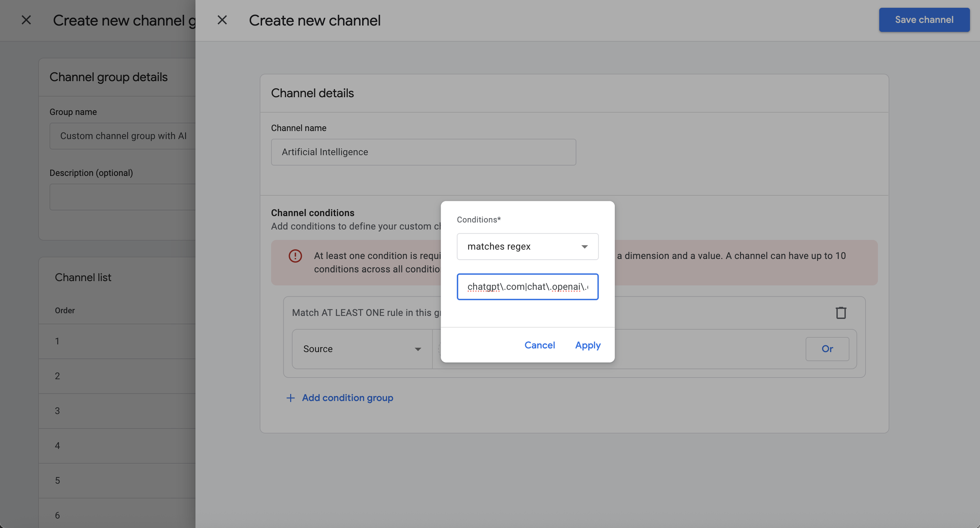
Task: Click Add condition group link
Action: [x=347, y=398]
